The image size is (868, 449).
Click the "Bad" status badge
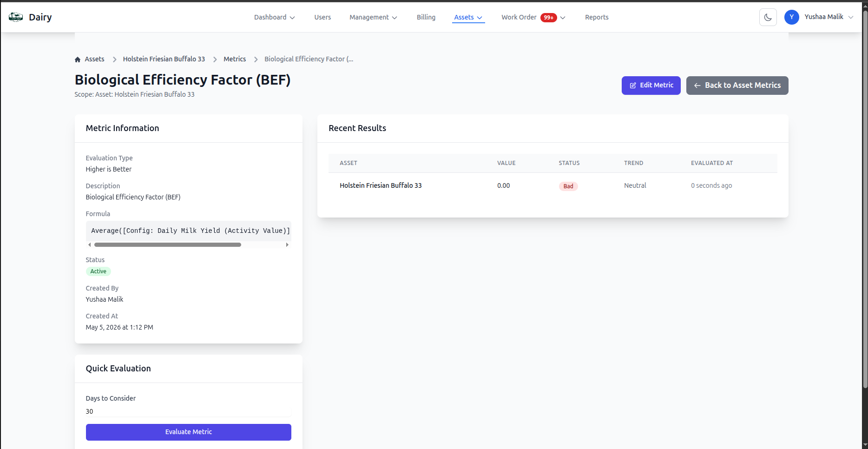tap(568, 186)
